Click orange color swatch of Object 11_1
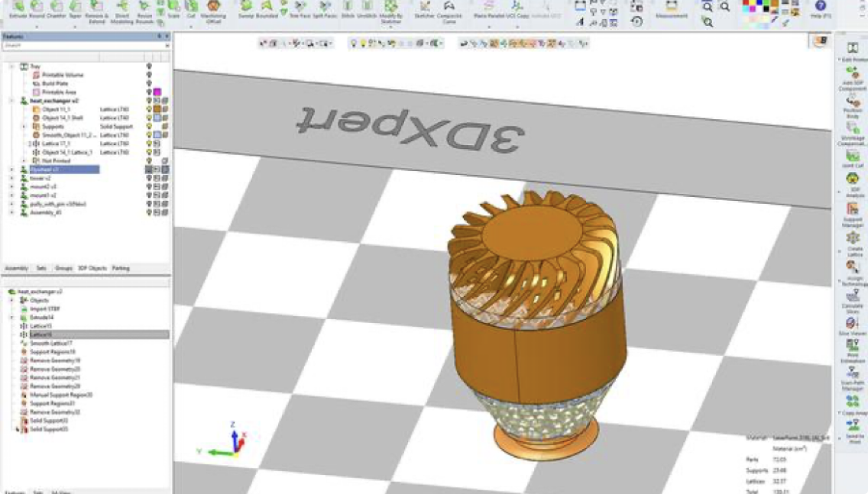 (x=157, y=109)
